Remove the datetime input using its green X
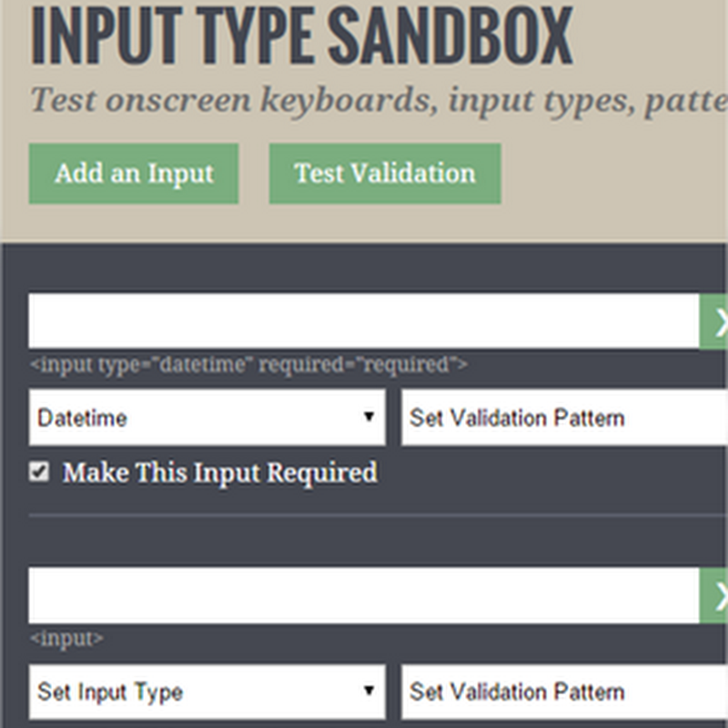Screen dimensions: 728x728 (715, 321)
